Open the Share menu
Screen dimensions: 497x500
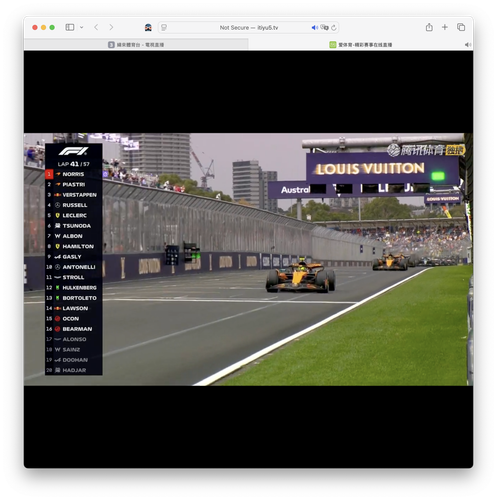(429, 27)
